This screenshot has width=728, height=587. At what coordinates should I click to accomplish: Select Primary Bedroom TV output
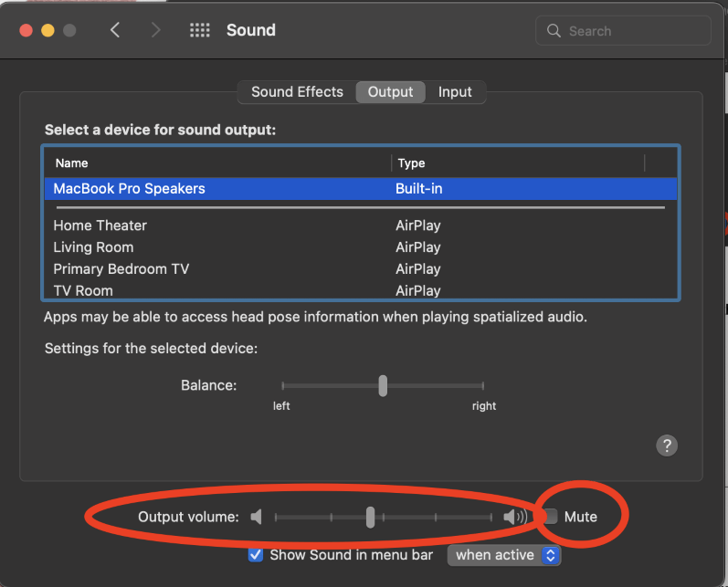click(x=121, y=269)
